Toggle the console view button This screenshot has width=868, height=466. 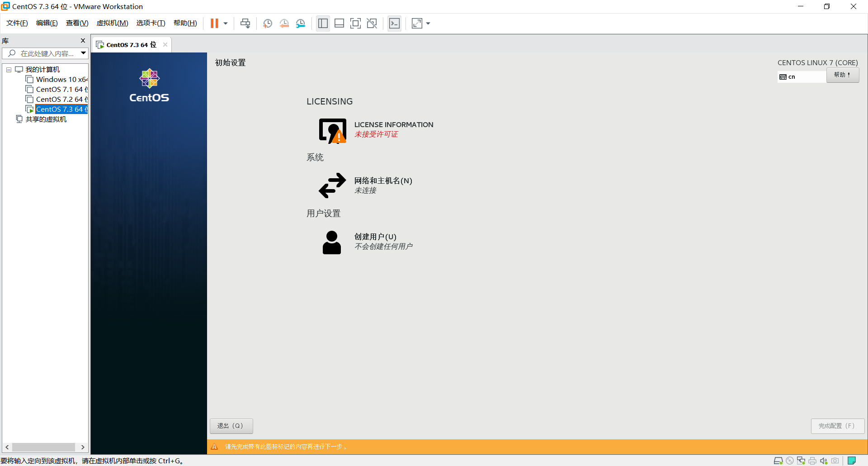point(394,23)
